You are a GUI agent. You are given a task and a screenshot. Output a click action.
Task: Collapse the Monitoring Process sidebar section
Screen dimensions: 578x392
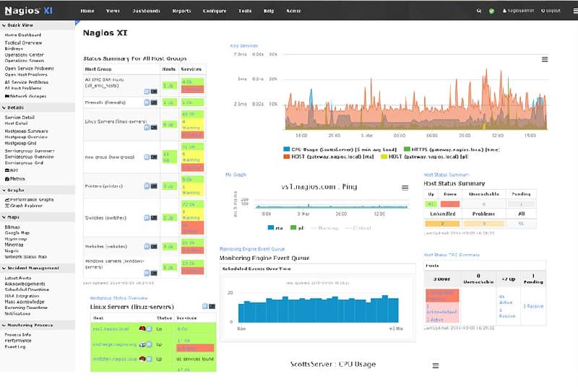[x=27, y=325]
